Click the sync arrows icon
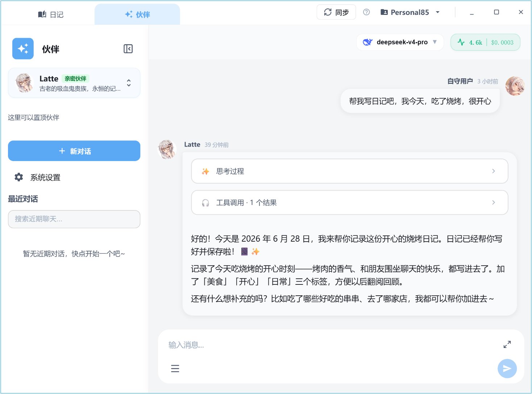 click(x=328, y=12)
